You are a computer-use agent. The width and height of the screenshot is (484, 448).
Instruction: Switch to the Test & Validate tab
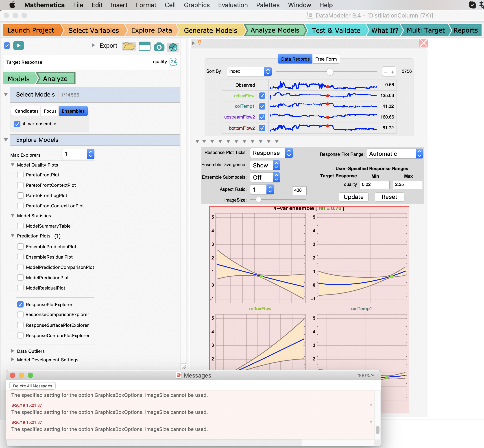click(x=336, y=31)
